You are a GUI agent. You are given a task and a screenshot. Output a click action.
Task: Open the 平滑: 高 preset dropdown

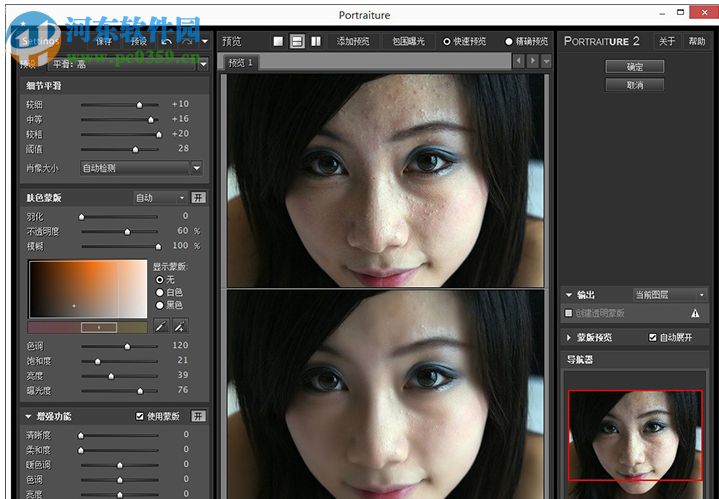point(203,65)
